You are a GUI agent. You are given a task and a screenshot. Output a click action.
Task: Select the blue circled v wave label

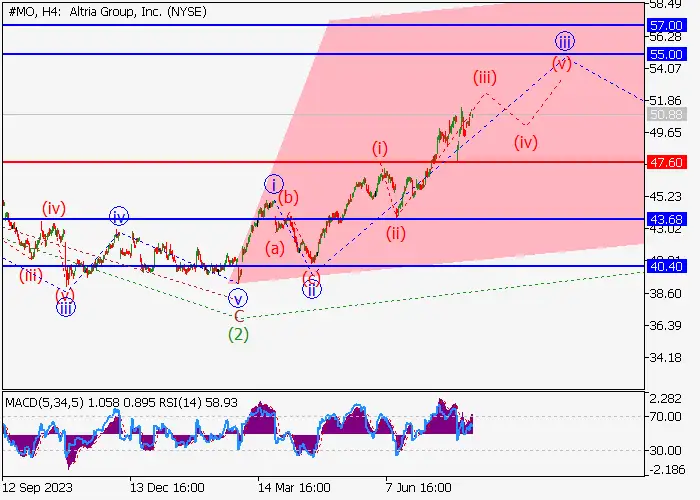pos(238,298)
